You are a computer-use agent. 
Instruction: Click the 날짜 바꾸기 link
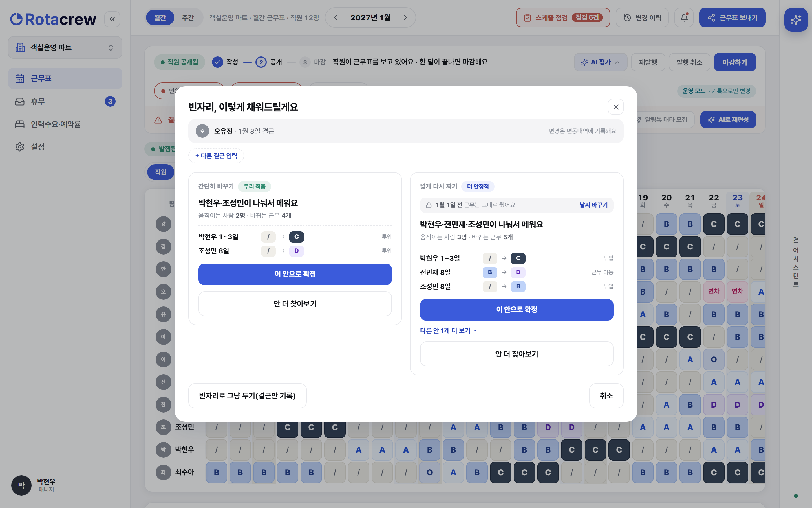593,205
